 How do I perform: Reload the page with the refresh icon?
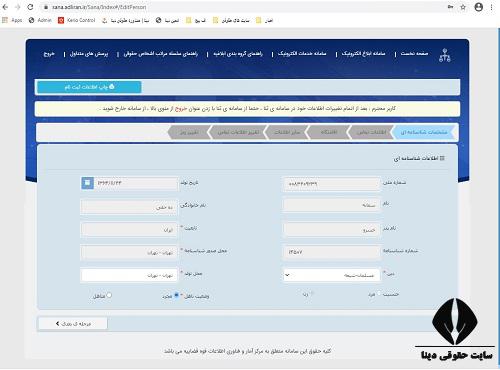(x=30, y=7)
